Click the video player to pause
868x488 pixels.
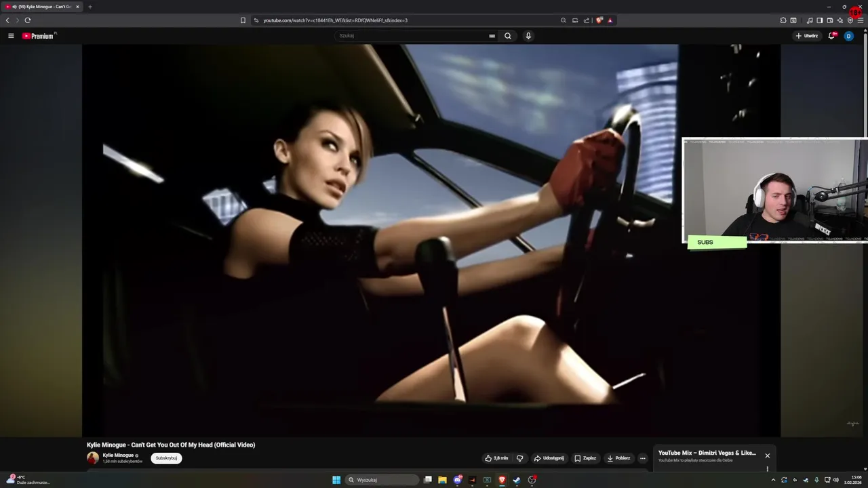click(x=431, y=241)
